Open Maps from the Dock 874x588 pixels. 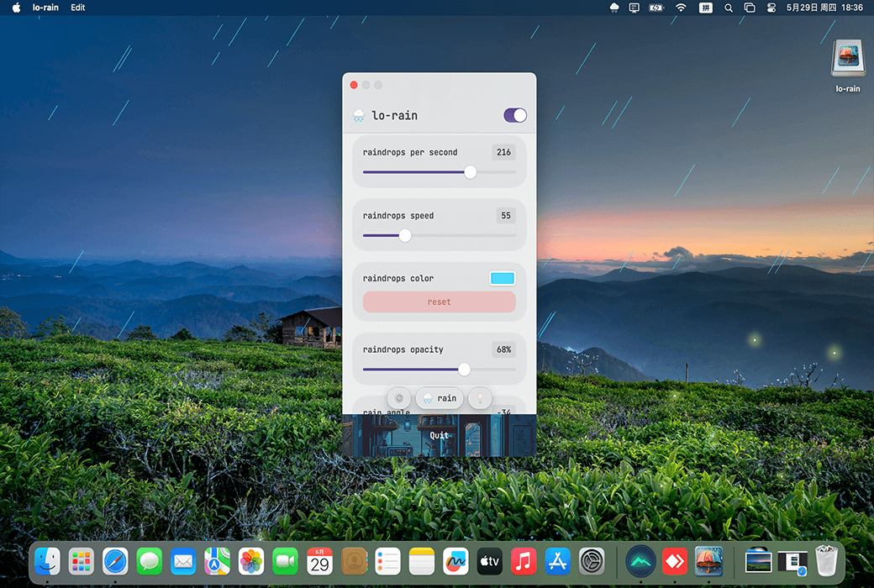[x=218, y=561]
